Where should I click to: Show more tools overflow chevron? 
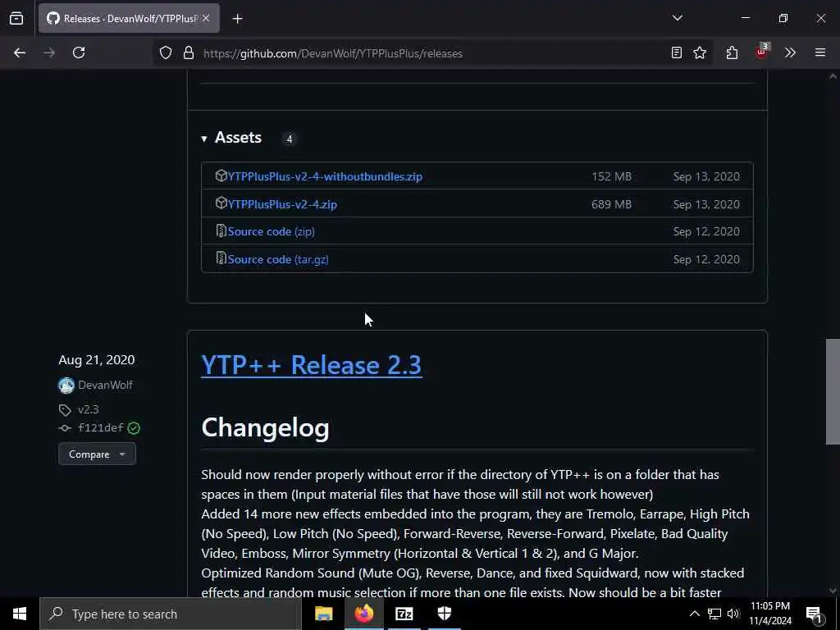point(790,52)
